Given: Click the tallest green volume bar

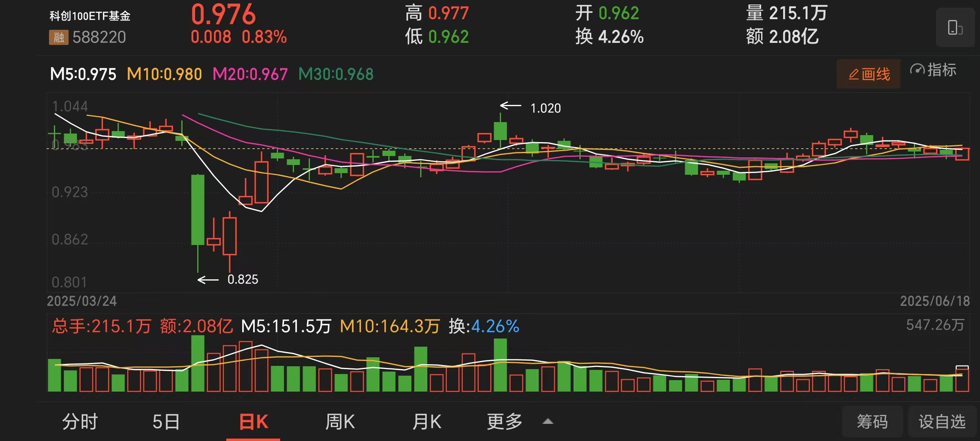Looking at the screenshot, I should (x=198, y=363).
